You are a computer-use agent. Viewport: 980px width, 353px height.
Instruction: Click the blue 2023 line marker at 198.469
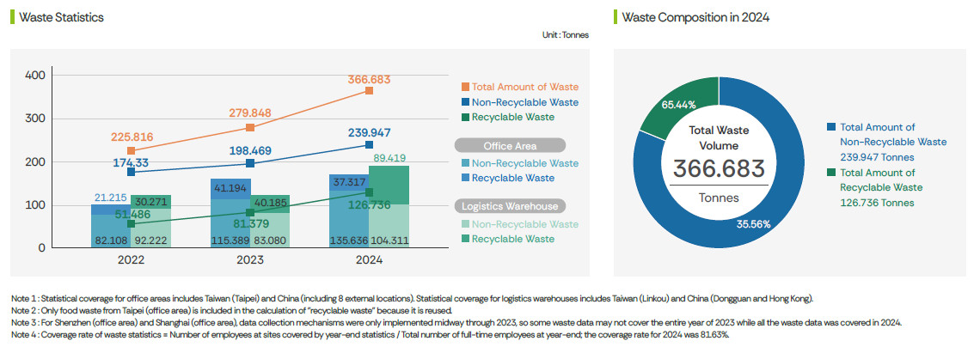click(249, 163)
